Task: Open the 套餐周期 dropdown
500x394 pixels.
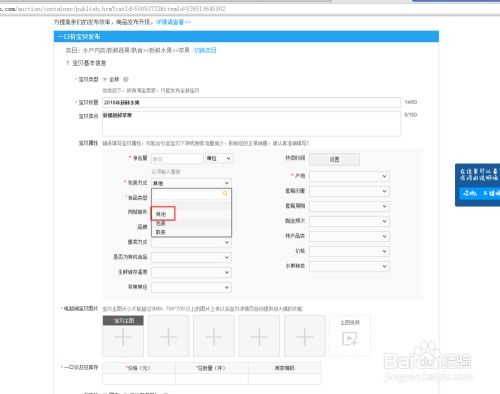Action: 349,206
